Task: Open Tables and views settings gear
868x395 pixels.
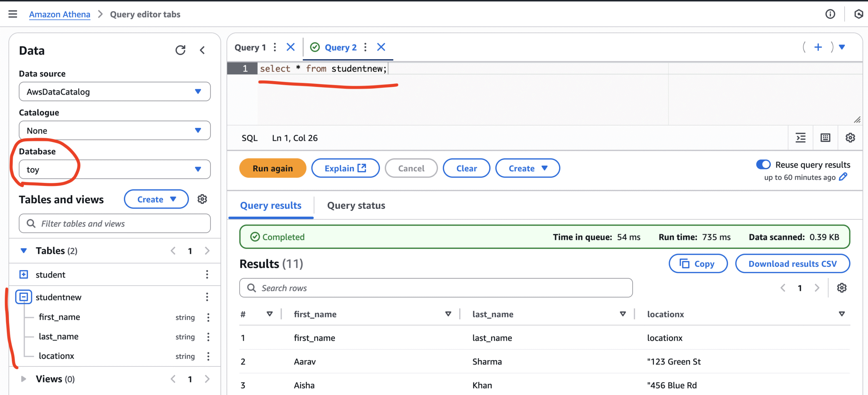Action: (x=202, y=199)
